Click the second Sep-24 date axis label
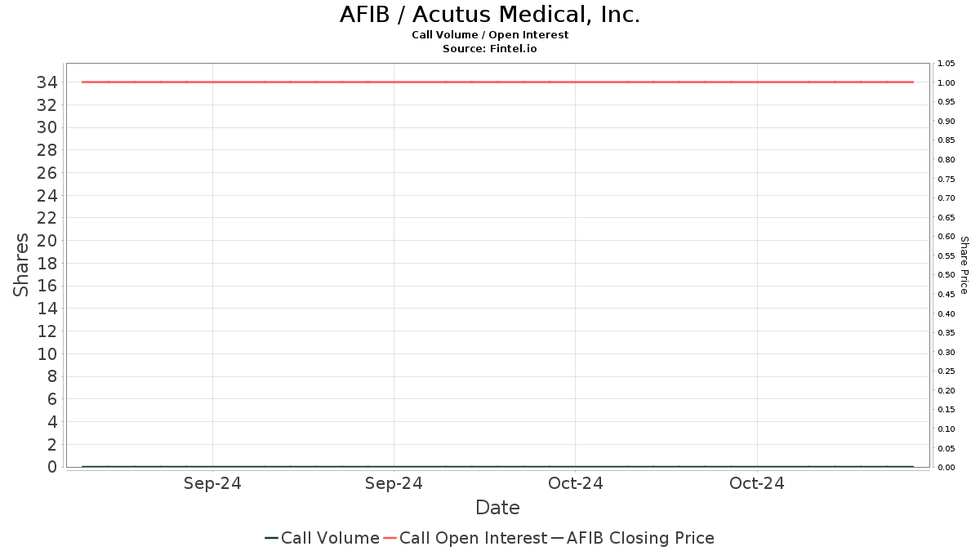980x551 pixels. [394, 483]
